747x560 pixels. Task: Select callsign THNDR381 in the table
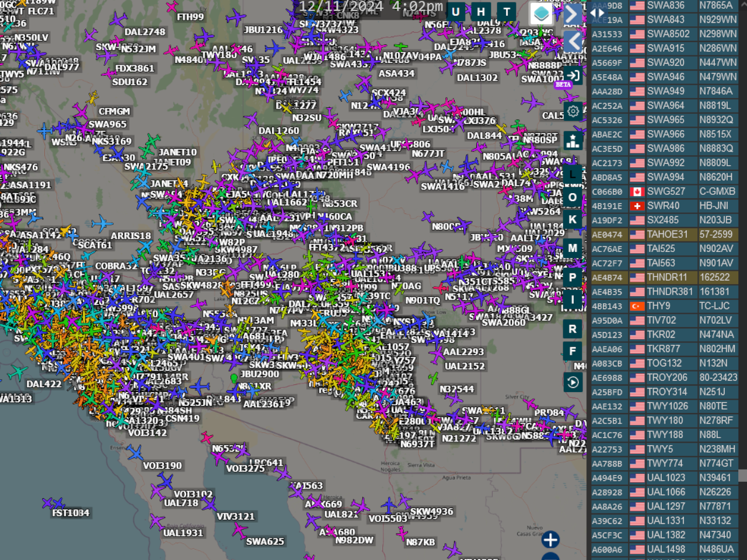coord(670,292)
